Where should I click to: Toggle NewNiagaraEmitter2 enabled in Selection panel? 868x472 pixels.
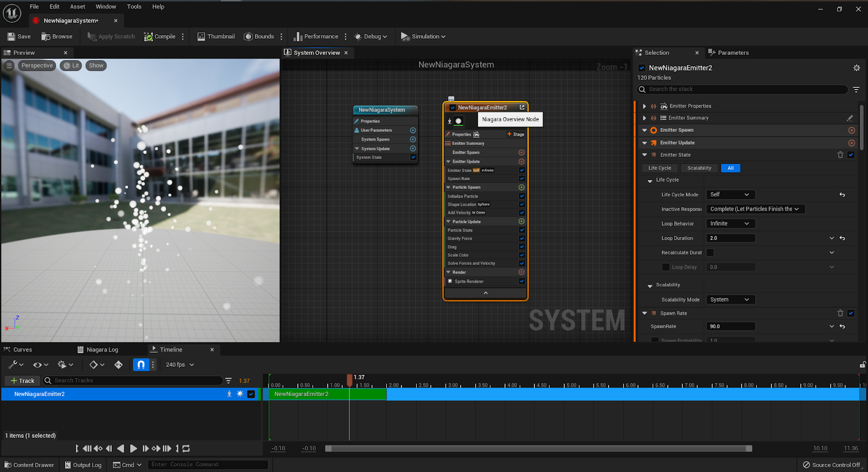tap(642, 68)
